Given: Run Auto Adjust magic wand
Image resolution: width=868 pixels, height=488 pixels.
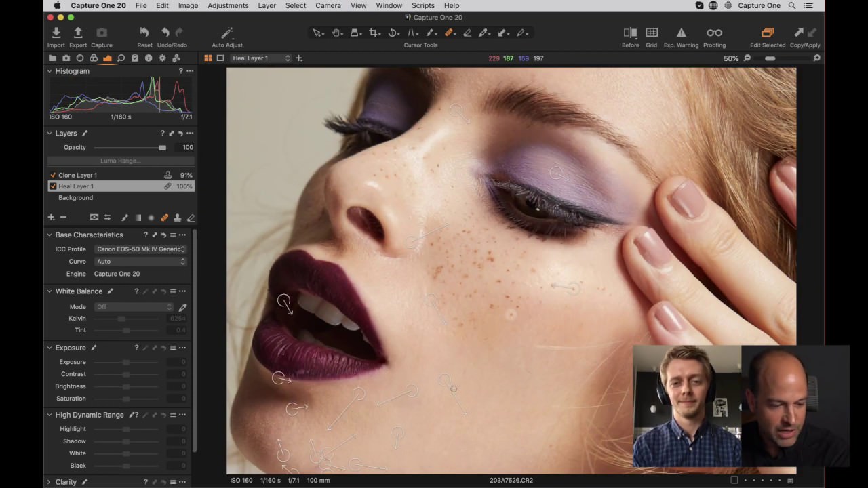Looking at the screenshot, I should [227, 33].
